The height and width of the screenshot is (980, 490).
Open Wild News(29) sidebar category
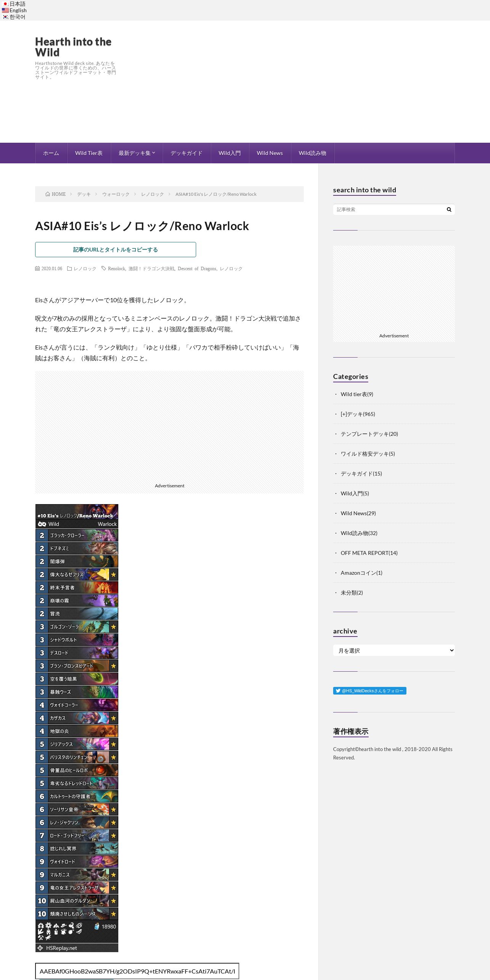pos(358,513)
